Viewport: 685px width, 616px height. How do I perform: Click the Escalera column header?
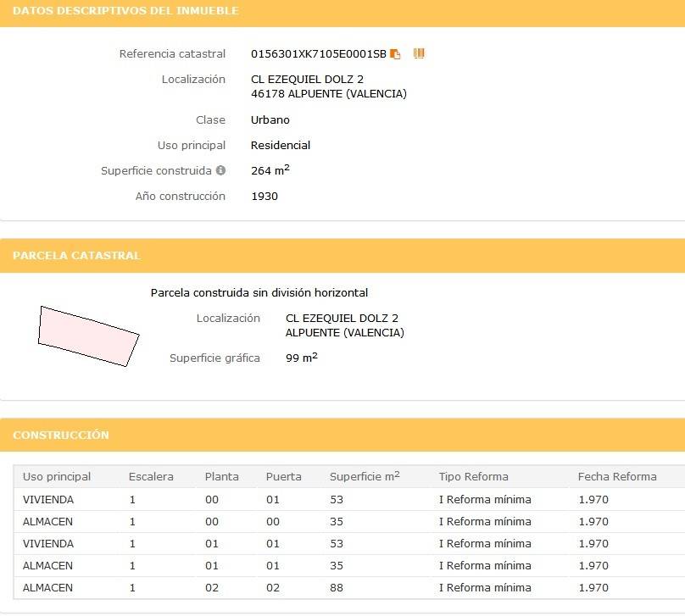(151, 476)
